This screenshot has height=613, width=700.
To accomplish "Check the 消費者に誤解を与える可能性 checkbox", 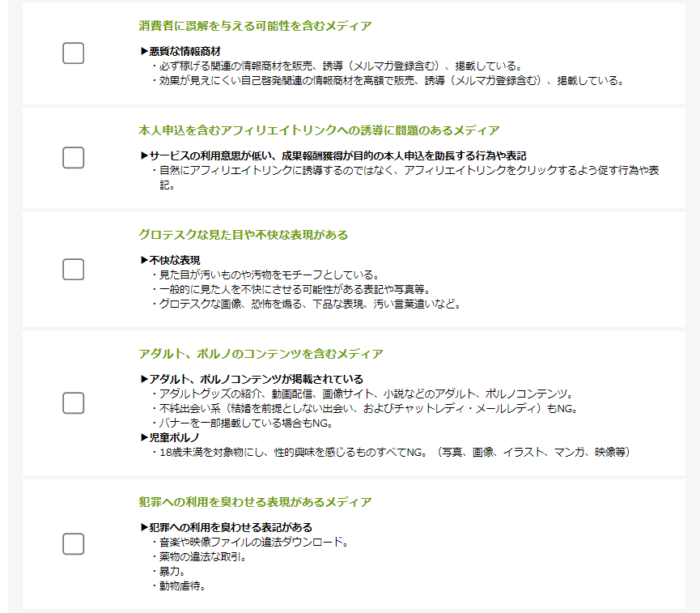I will [73, 53].
